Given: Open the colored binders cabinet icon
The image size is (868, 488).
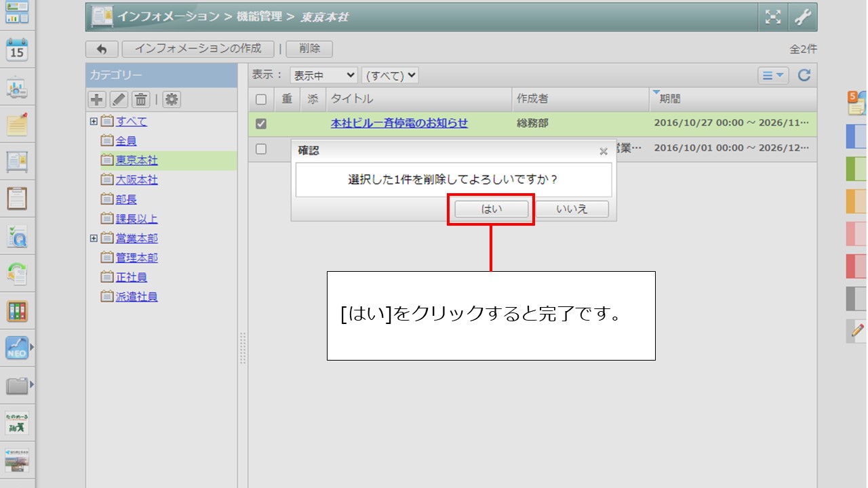Looking at the screenshot, I should (17, 311).
